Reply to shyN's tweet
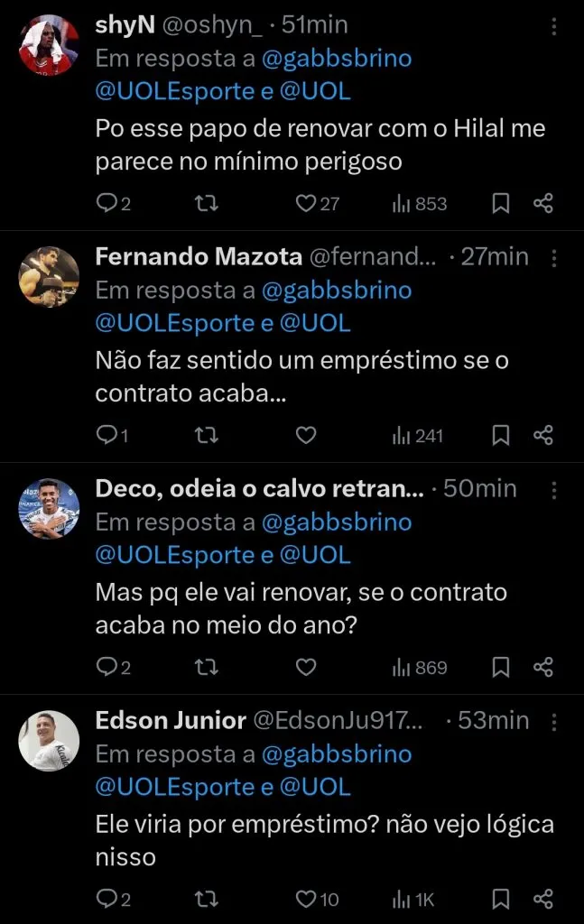584x924 pixels. (107, 203)
